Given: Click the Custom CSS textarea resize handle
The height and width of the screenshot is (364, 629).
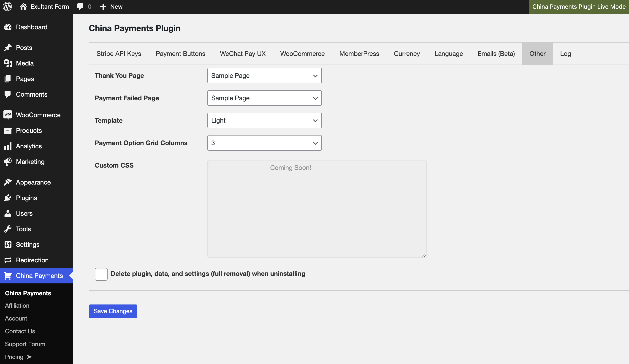Looking at the screenshot, I should point(424,255).
